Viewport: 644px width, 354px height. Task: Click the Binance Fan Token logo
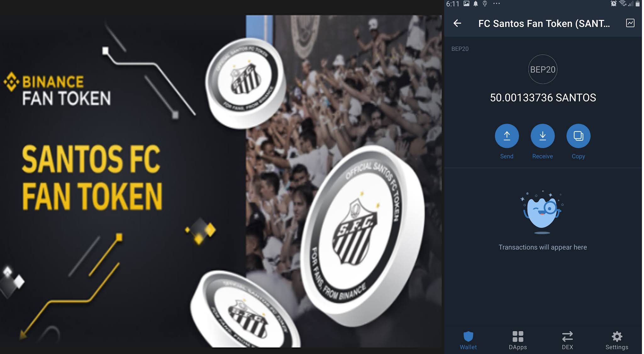(57, 89)
